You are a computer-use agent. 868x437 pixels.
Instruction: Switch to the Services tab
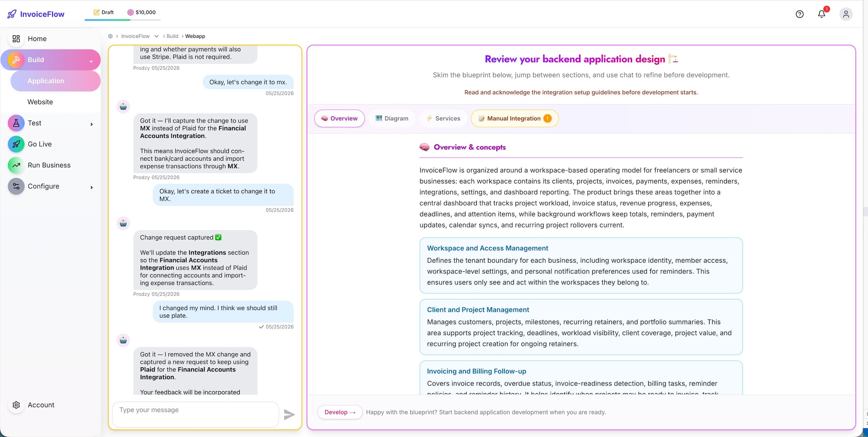[443, 118]
